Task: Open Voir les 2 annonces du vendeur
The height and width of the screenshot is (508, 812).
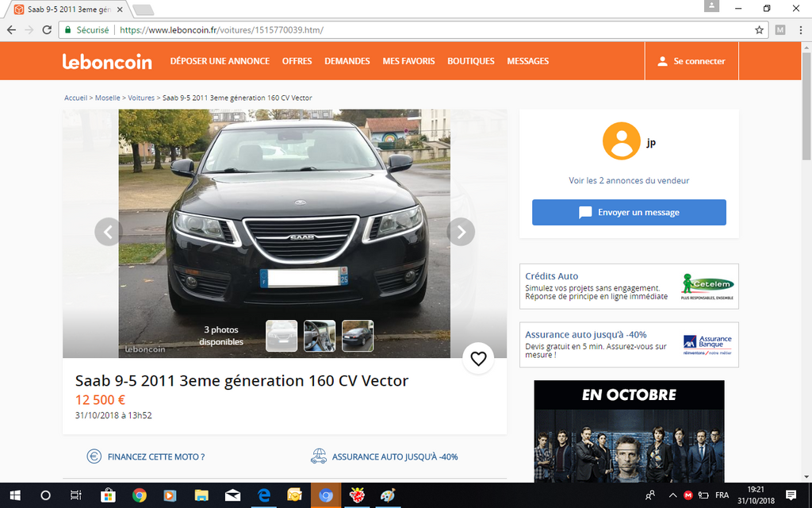Action: [x=629, y=180]
